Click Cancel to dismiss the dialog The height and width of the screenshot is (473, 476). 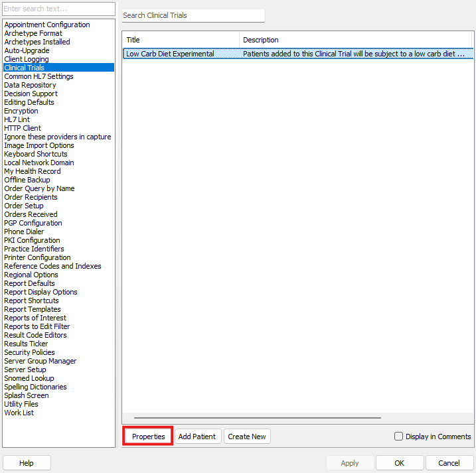coord(449,463)
